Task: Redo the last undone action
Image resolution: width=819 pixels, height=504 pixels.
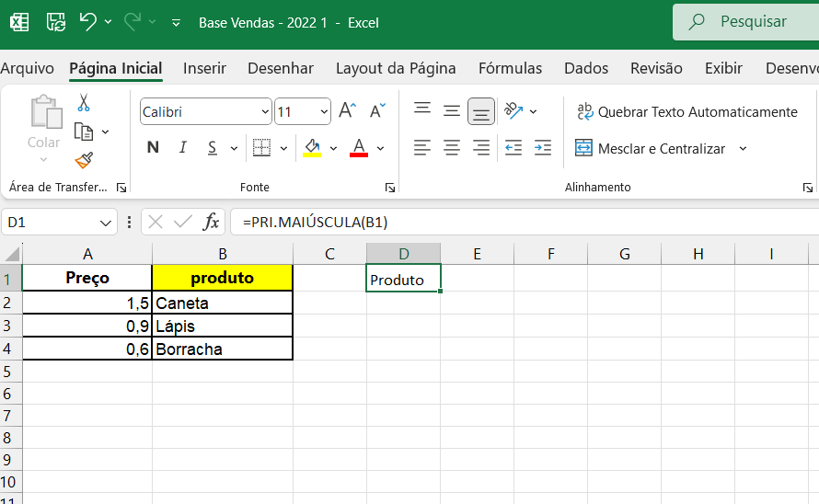Action: pyautogui.click(x=133, y=22)
